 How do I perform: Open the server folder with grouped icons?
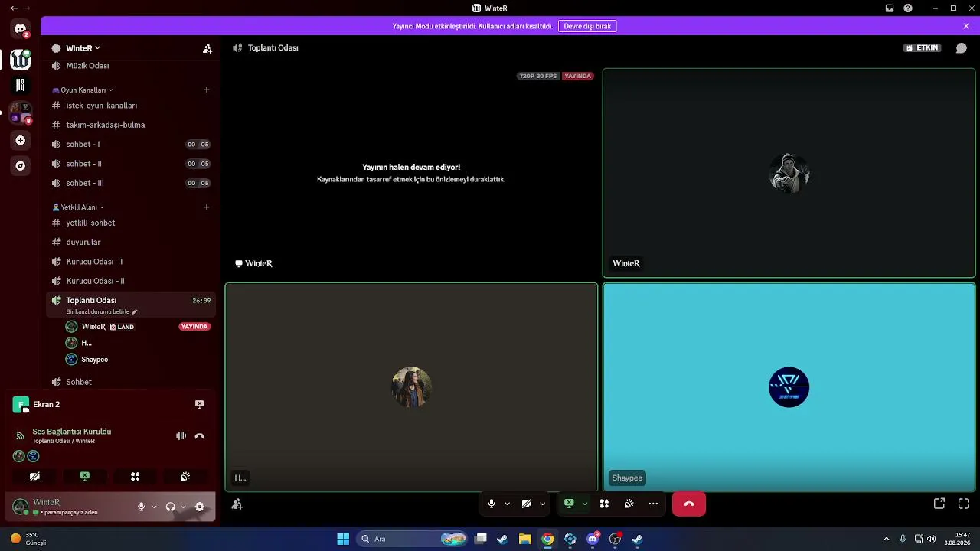pyautogui.click(x=20, y=112)
